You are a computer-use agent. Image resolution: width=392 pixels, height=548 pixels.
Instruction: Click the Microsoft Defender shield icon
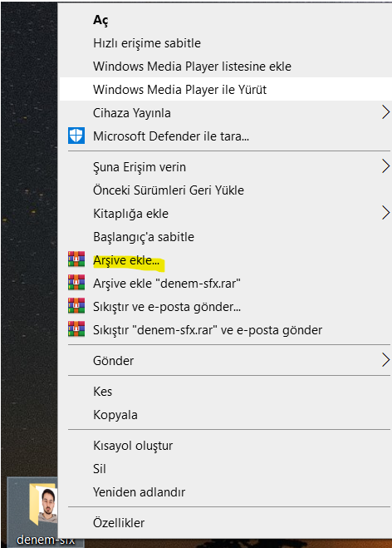76,136
